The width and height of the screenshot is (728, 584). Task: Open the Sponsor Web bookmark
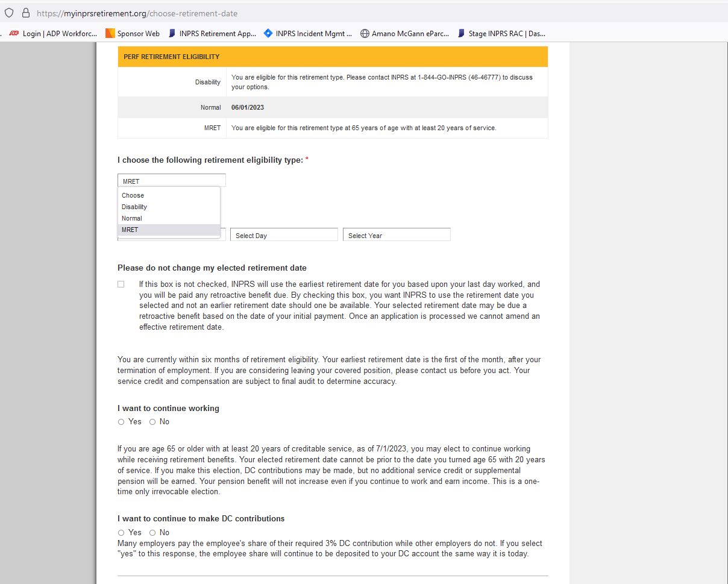tap(133, 34)
